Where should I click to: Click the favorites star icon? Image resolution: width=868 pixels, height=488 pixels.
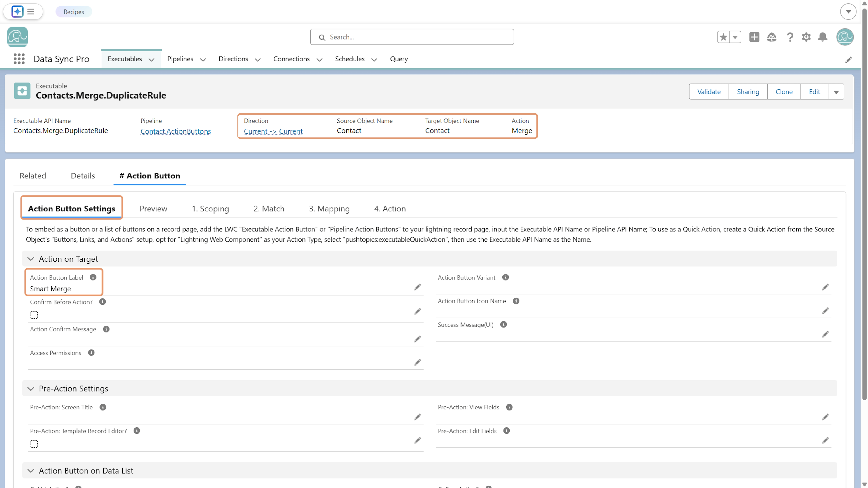click(x=723, y=37)
